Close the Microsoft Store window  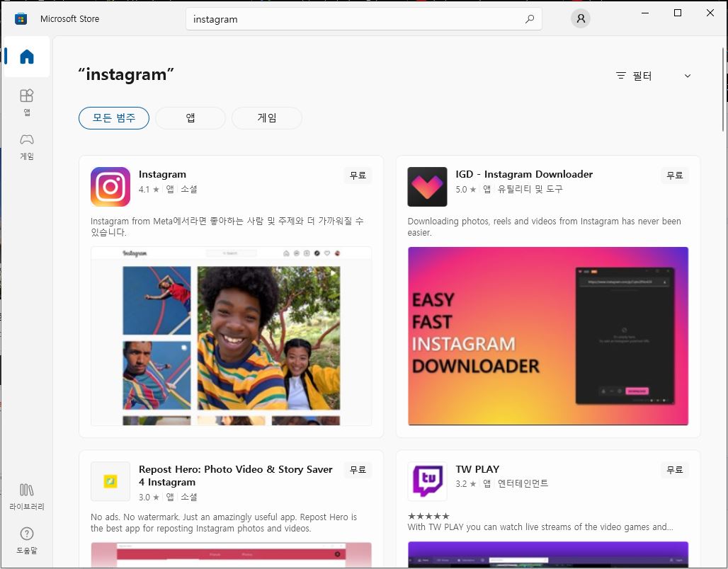click(710, 13)
